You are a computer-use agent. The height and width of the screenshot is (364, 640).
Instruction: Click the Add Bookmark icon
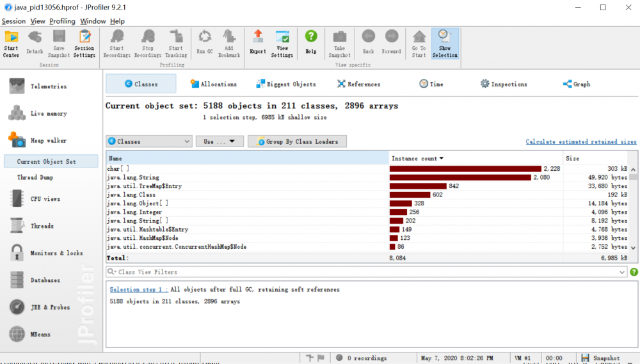pos(229,44)
